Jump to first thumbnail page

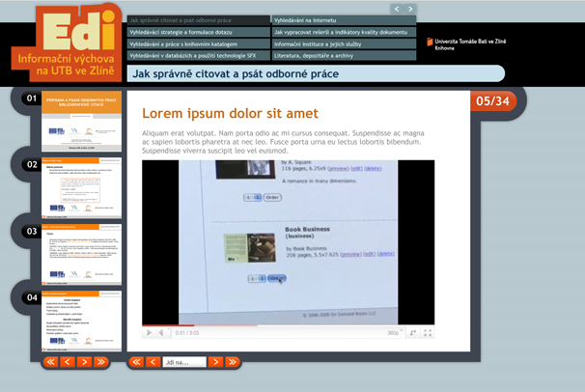(x=50, y=362)
